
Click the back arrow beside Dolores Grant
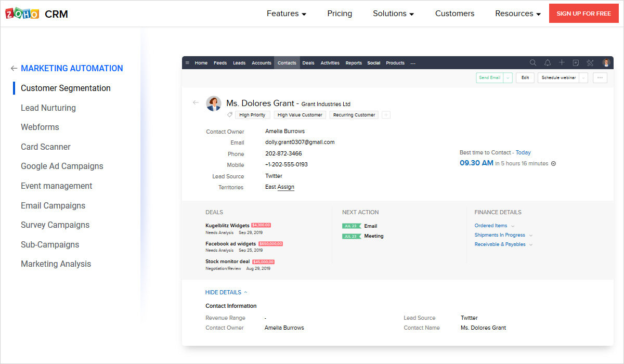(x=196, y=102)
